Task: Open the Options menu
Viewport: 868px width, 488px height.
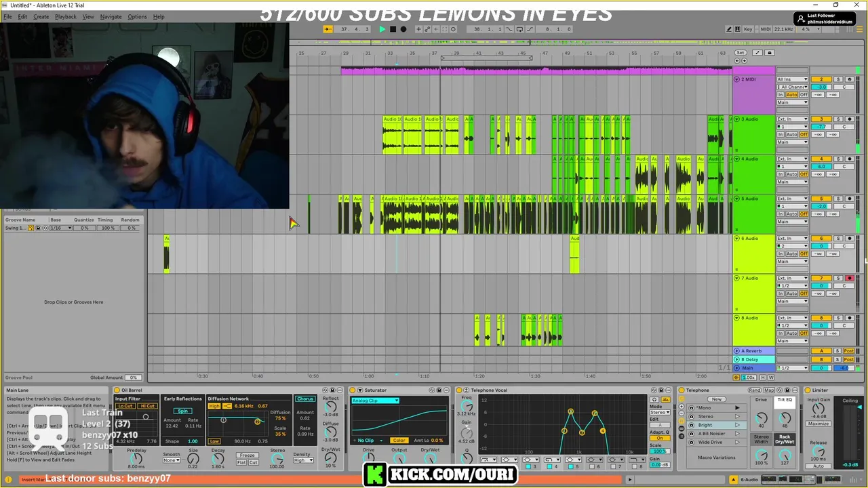Action: [x=137, y=16]
